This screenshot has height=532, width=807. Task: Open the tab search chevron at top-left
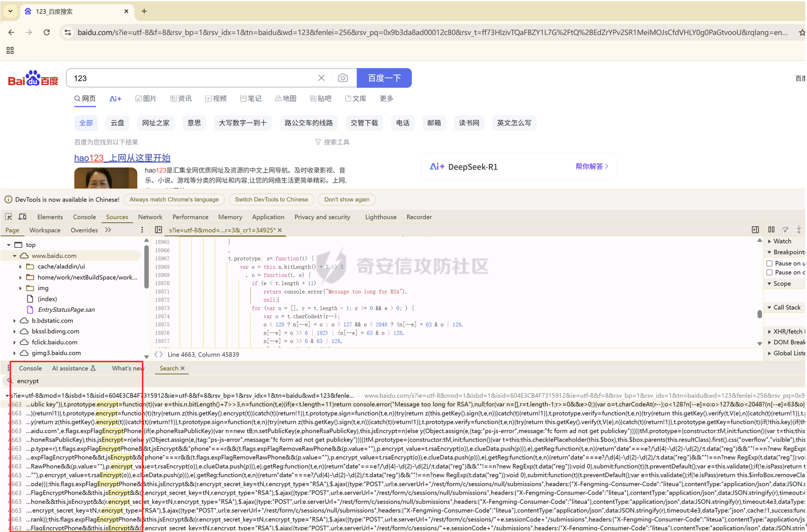tap(10, 11)
